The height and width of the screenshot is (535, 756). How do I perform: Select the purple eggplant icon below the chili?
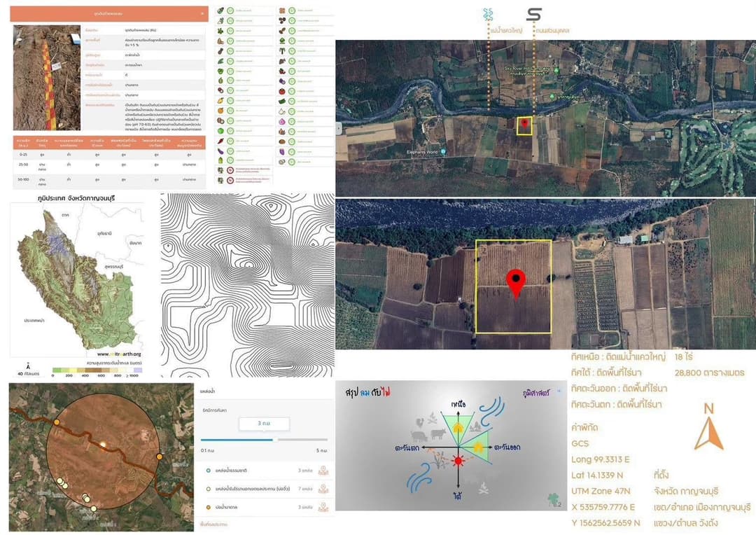(x=220, y=151)
